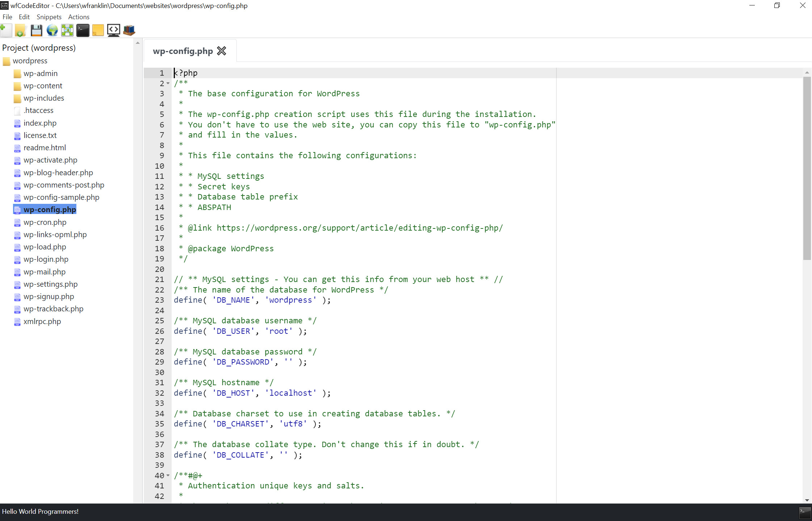Open wp-comments-post.php in the project tree
The width and height of the screenshot is (812, 521).
(64, 185)
